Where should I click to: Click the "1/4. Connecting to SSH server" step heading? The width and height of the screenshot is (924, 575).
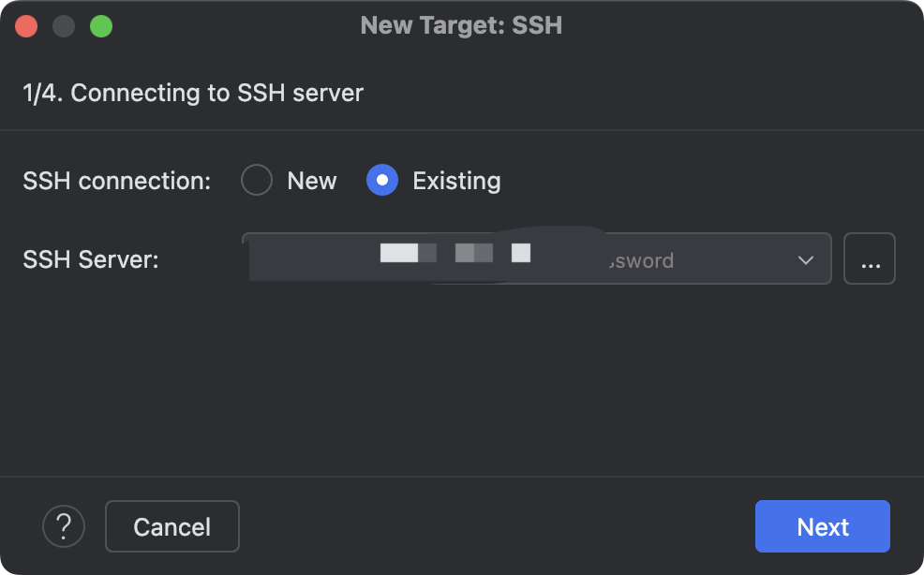193,93
